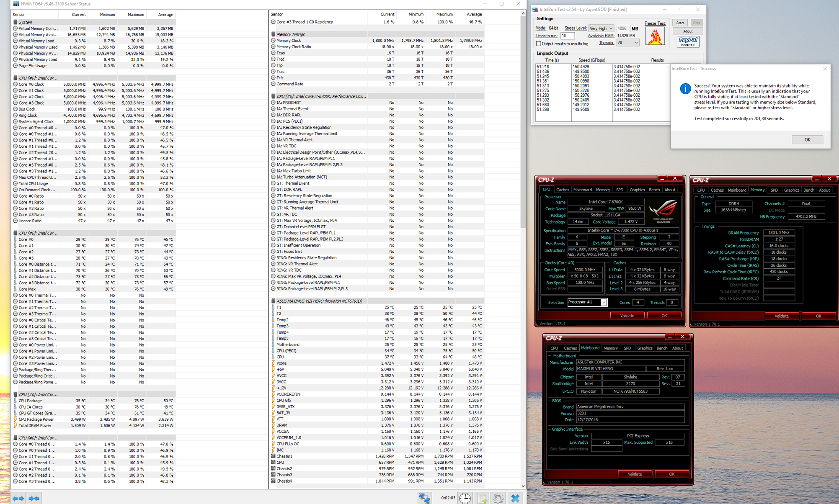The height and width of the screenshot is (504, 839).
Task: Click the network computers icon in HWiNFO toolbar
Action: [424, 498]
